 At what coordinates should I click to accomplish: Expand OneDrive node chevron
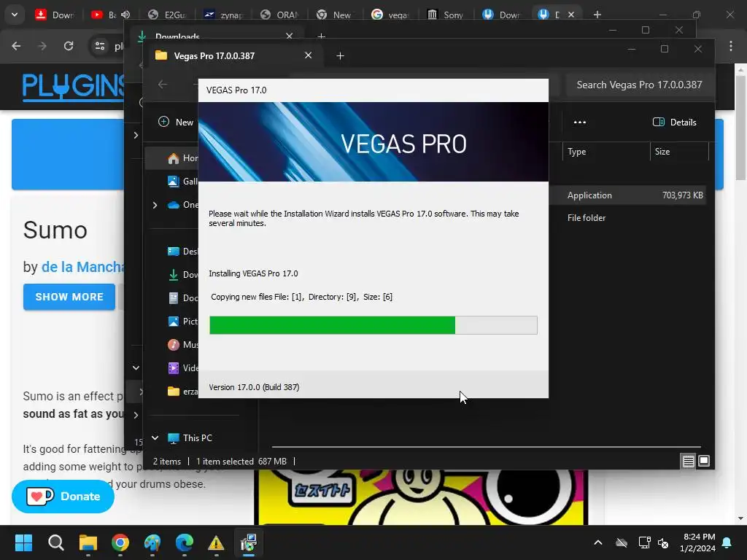point(155,205)
